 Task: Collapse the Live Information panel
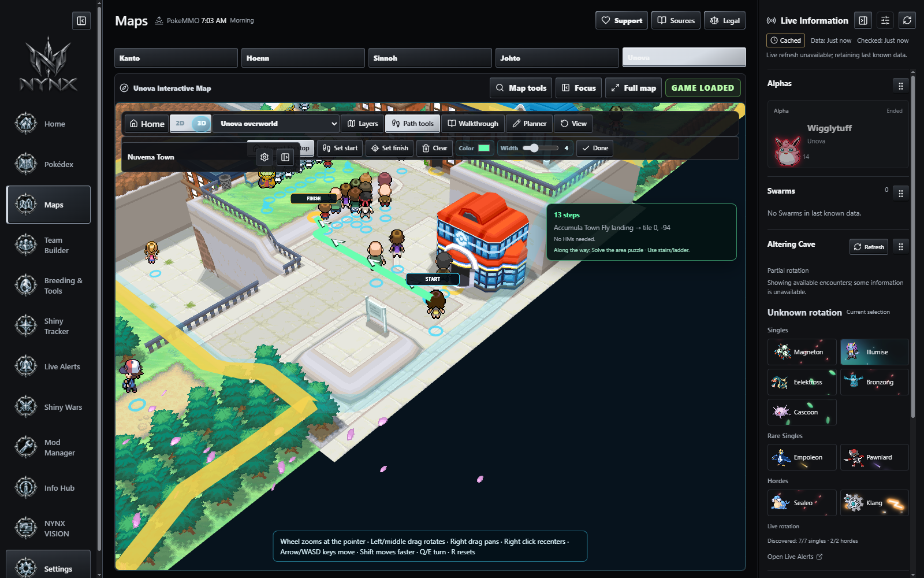click(x=863, y=21)
